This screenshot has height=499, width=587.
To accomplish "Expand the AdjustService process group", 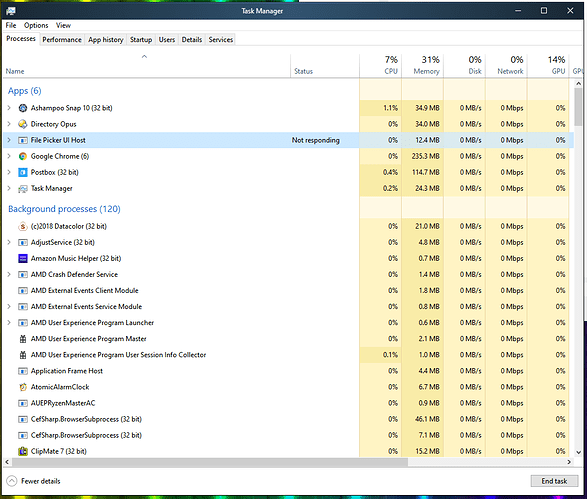I will pos(9,242).
